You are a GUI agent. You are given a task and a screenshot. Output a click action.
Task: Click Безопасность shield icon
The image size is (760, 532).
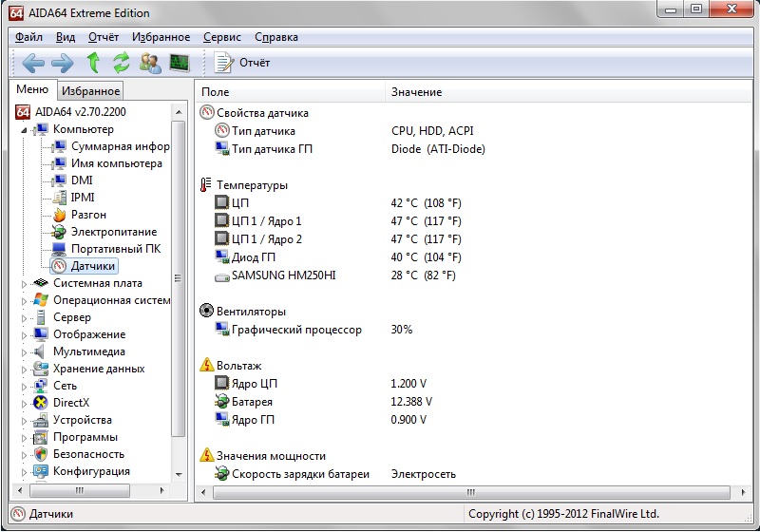(41, 454)
